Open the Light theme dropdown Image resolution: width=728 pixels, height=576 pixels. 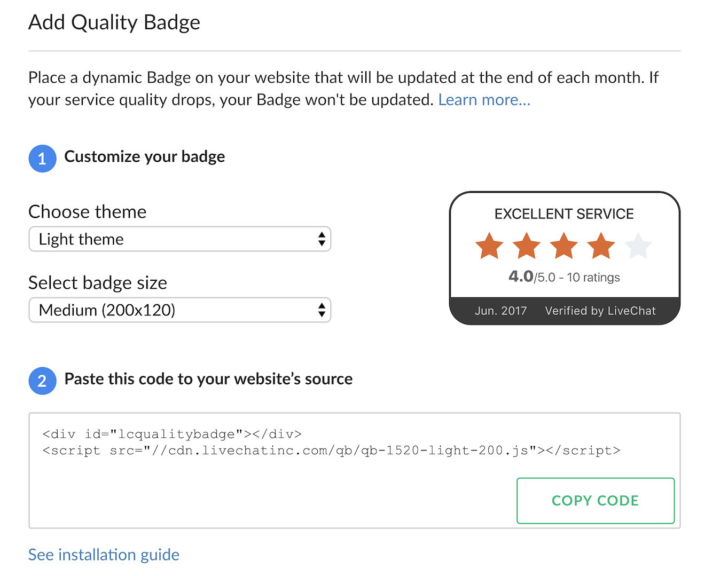click(180, 239)
